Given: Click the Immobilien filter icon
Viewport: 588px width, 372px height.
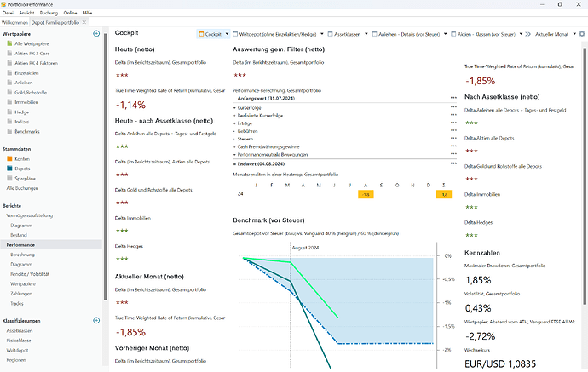Looking at the screenshot, I should click(9, 102).
